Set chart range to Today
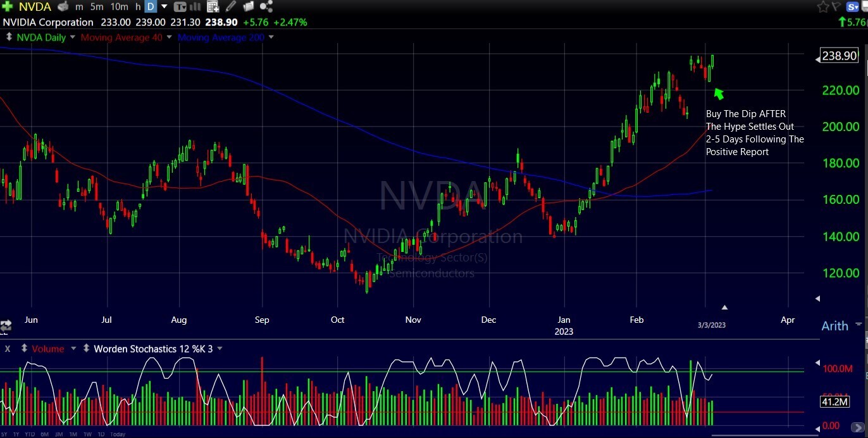 click(117, 434)
